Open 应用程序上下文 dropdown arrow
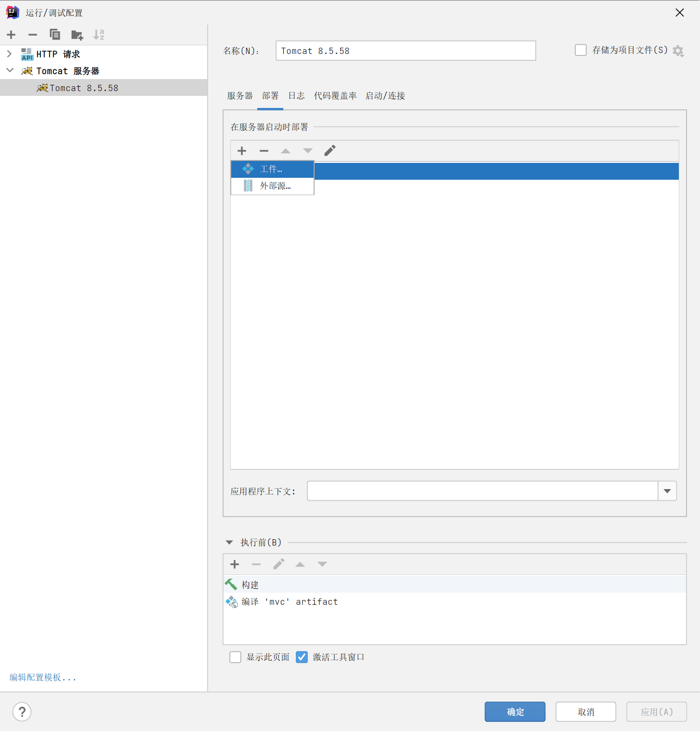The image size is (700, 731). coord(667,491)
